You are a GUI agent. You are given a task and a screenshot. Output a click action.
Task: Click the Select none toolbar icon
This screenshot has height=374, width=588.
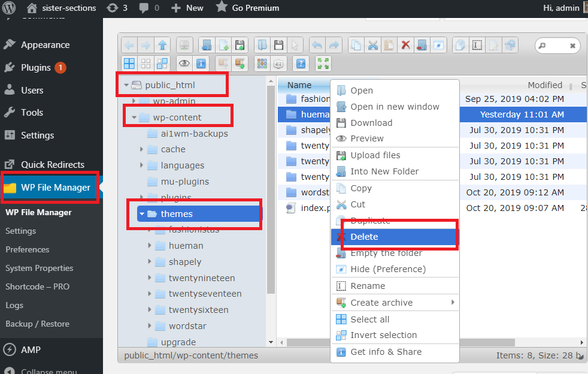point(146,64)
